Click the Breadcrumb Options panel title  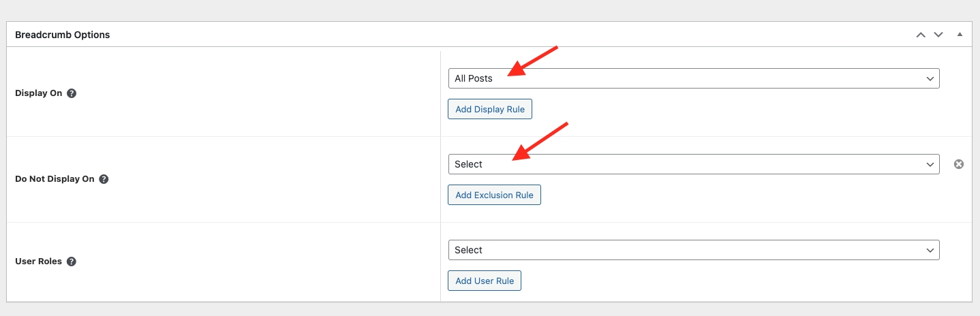63,35
